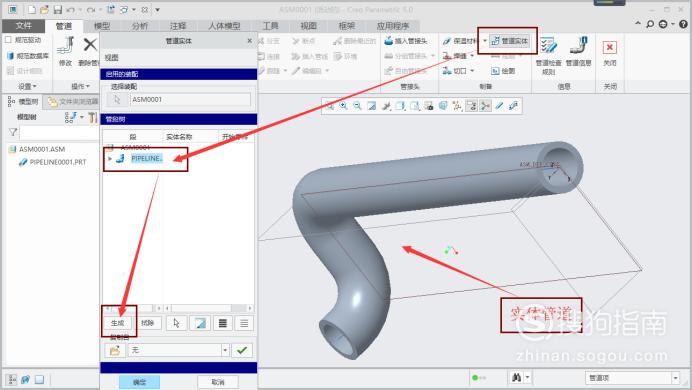Click the 管道实体 ribbon command
Screen dimensions: 692x390
pyautogui.click(x=510, y=41)
